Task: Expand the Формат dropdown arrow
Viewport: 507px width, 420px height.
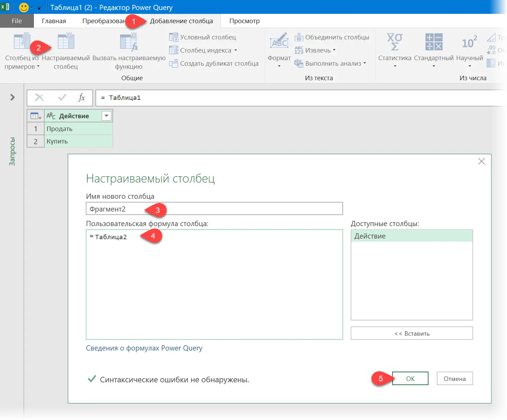Action: [279, 66]
